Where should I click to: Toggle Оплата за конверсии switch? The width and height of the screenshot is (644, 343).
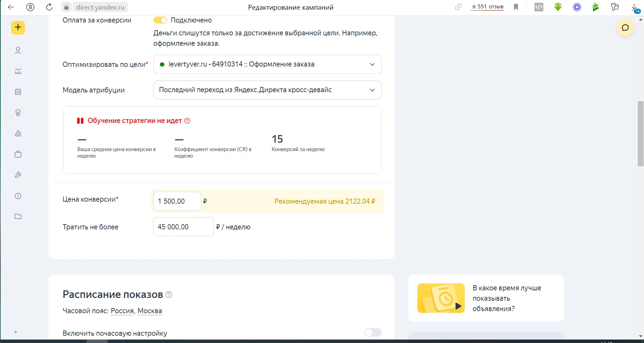pos(160,20)
